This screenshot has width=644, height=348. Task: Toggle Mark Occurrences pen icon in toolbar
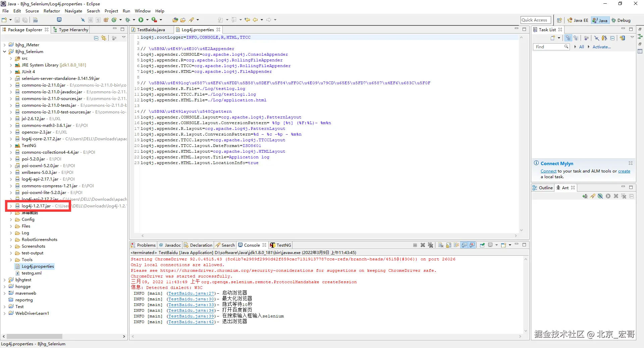point(83,20)
